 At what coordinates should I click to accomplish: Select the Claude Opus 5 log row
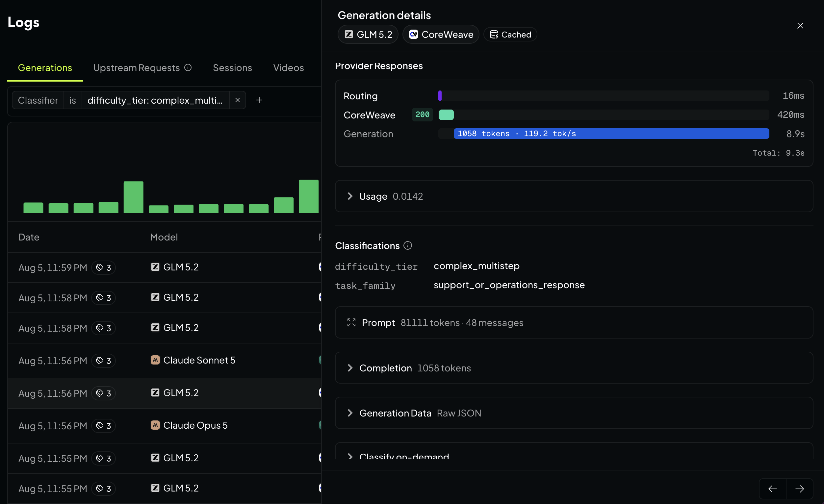[165, 425]
